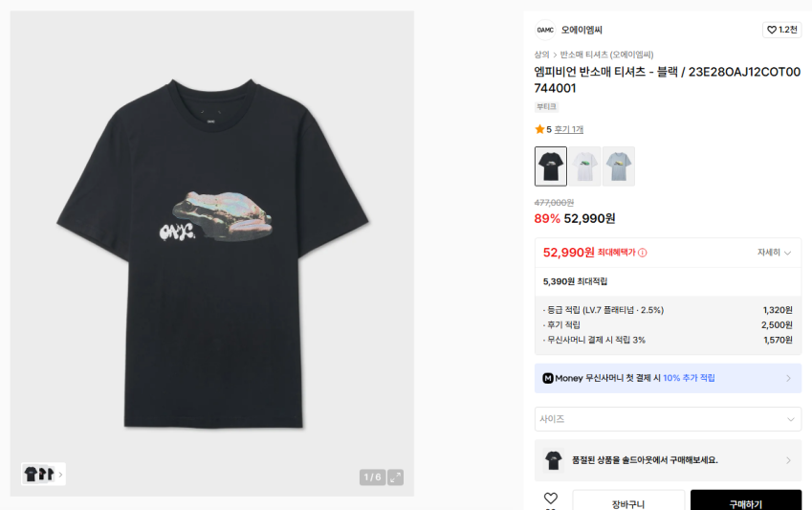
Task: Toggle wishlist heart beside 장바구니
Action: (550, 499)
